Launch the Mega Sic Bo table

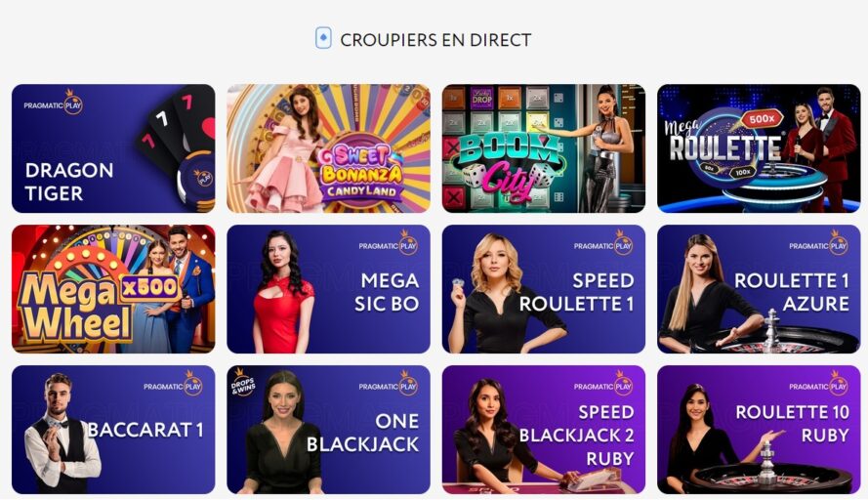coord(328,289)
